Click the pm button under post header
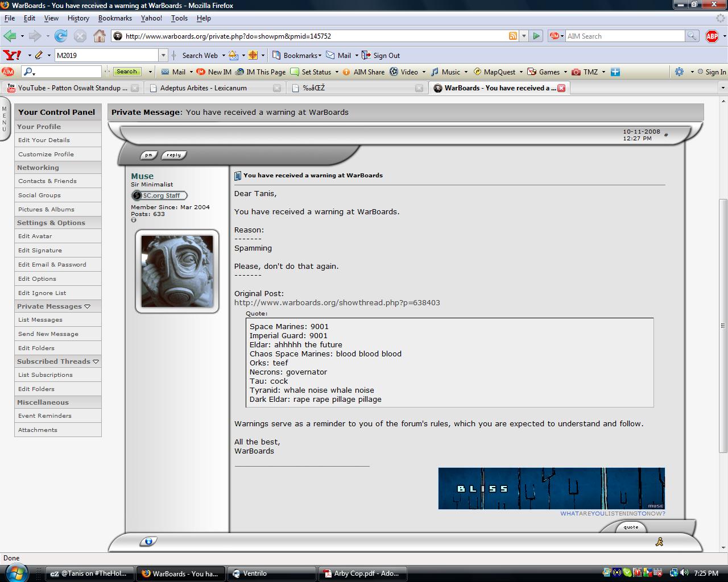This screenshot has height=582, width=728. pos(148,155)
